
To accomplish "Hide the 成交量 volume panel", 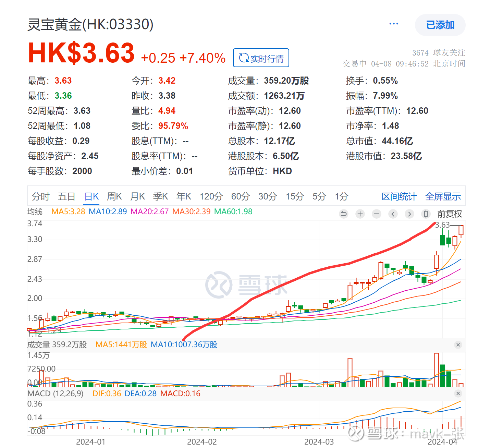I will [458, 345].
